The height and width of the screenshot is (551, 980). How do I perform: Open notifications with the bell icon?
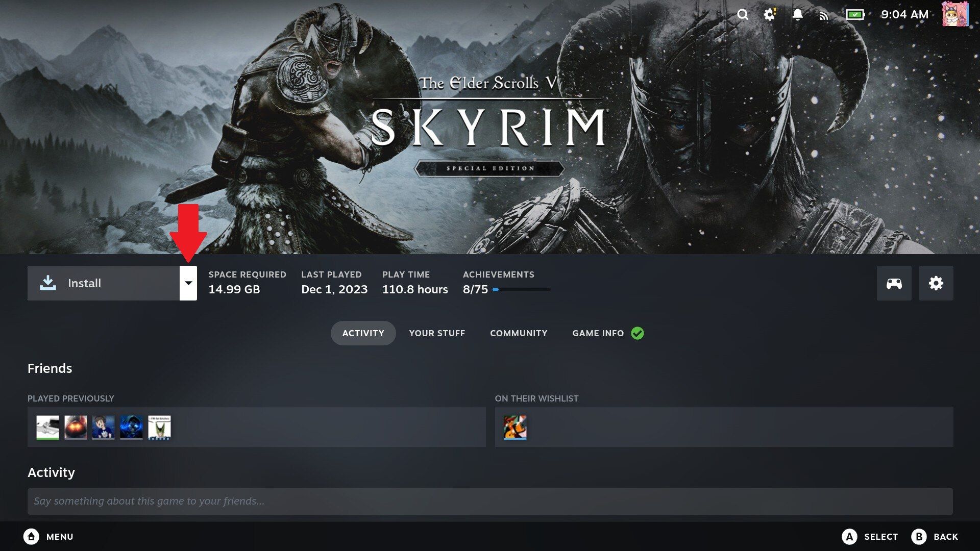(x=797, y=15)
